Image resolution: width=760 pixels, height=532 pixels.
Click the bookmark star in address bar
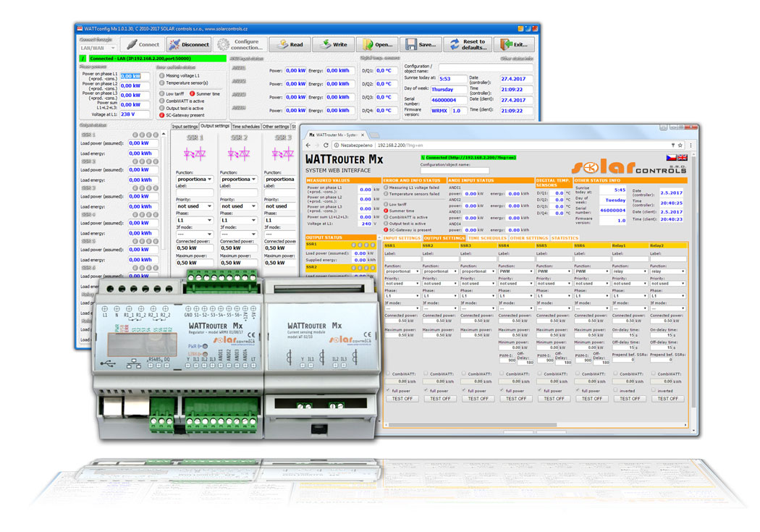tap(680, 145)
